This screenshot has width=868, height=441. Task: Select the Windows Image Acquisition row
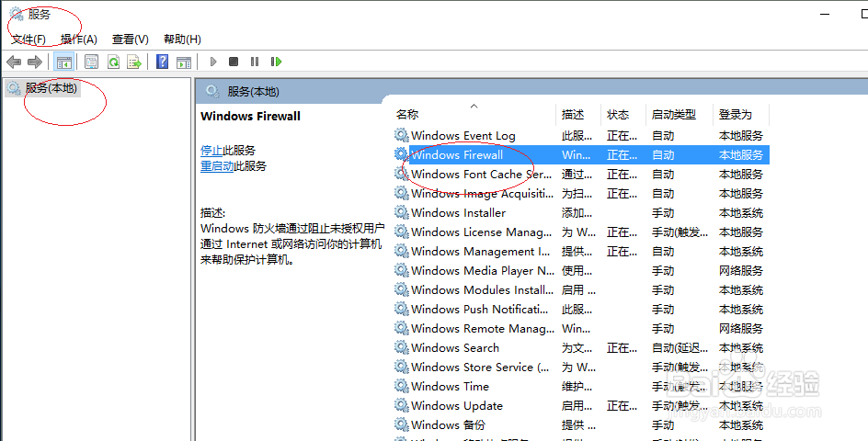click(x=581, y=194)
